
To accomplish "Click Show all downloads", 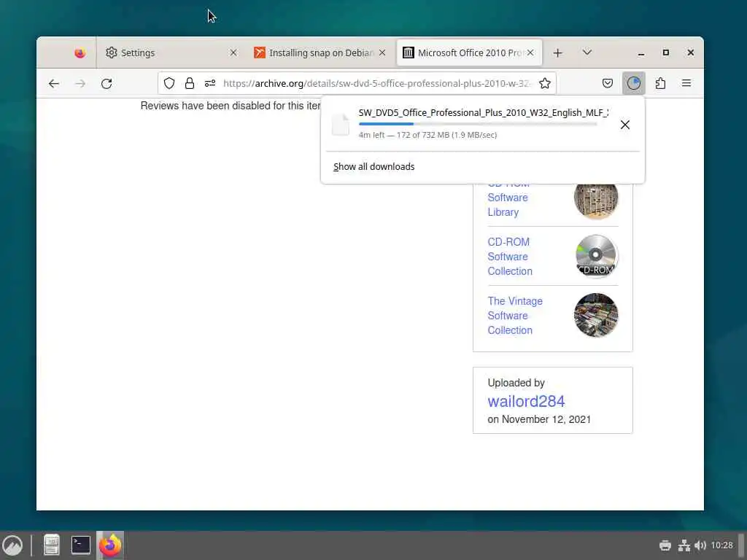I will pyautogui.click(x=374, y=167).
